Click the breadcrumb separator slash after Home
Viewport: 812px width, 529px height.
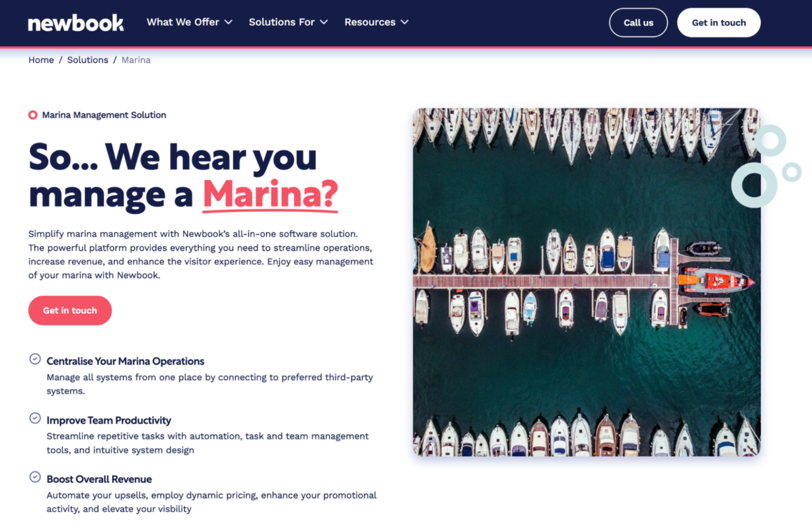(x=60, y=60)
